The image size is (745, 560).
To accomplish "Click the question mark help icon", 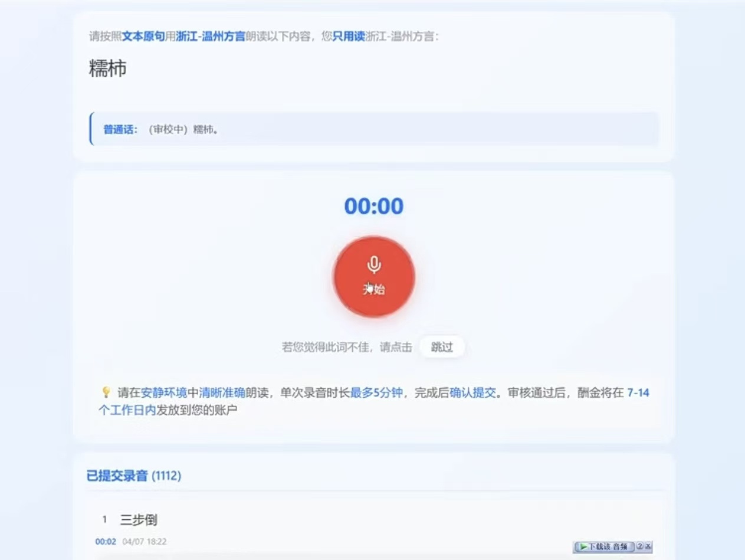I will (x=639, y=547).
